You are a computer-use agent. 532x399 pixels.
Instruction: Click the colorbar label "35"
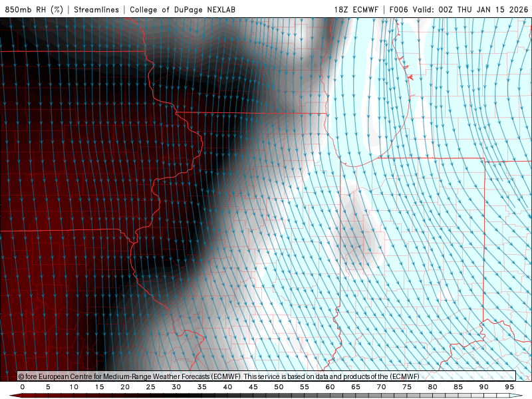(202, 387)
